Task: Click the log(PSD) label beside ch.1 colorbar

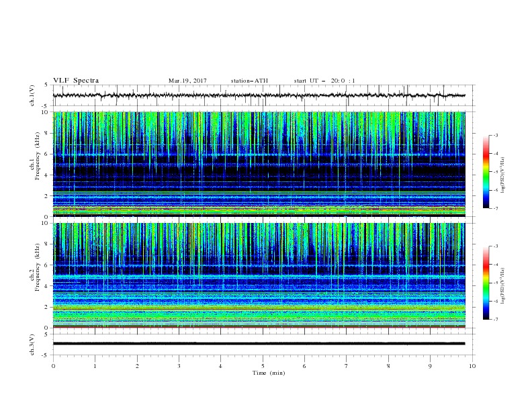Action: (502, 175)
